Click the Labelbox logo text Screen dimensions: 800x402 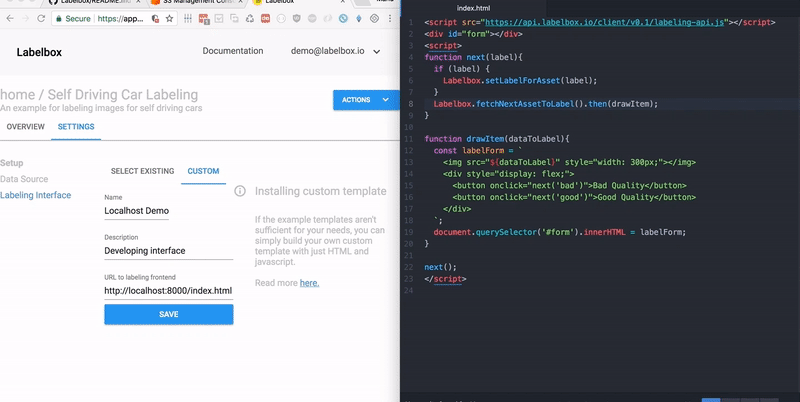point(39,52)
